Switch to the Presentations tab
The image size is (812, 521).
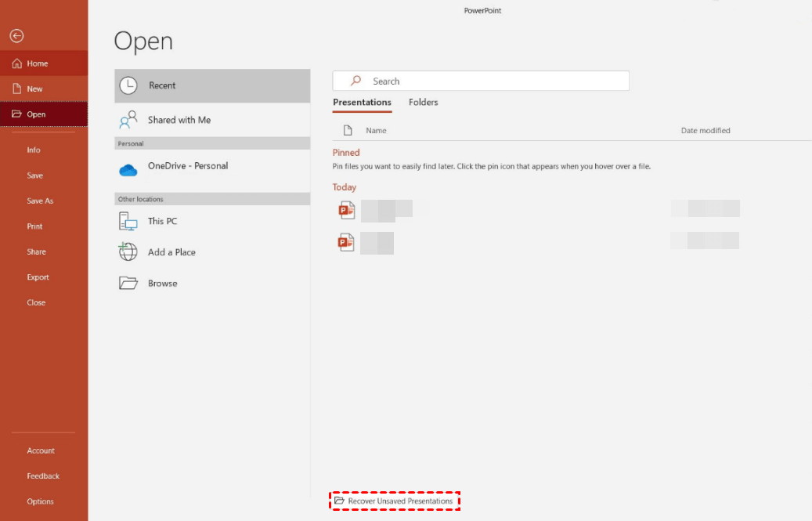coord(362,103)
